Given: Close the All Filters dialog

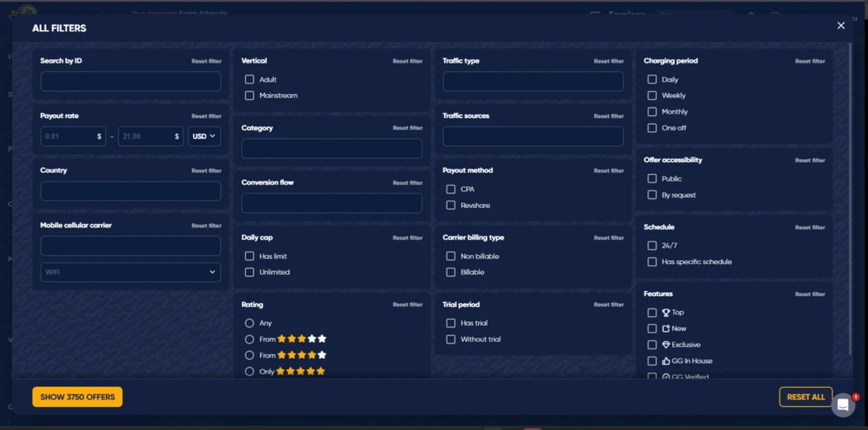Looking at the screenshot, I should click(x=841, y=25).
